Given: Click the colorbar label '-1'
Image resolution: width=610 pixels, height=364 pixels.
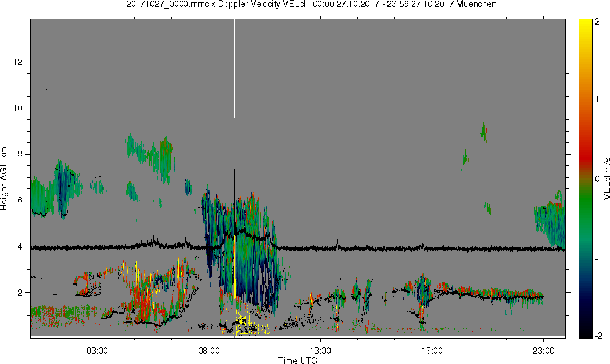Looking at the screenshot, I should [597, 259].
